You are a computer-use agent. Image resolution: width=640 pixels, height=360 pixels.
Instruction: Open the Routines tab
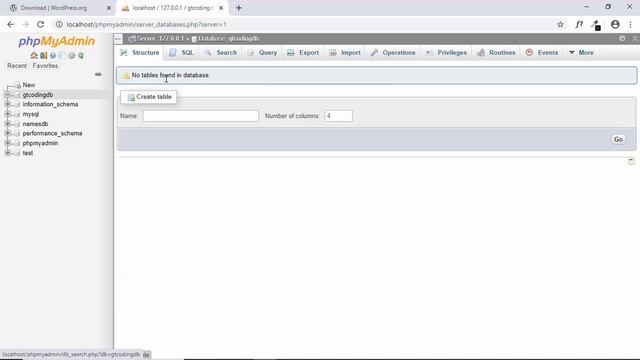coord(497,53)
